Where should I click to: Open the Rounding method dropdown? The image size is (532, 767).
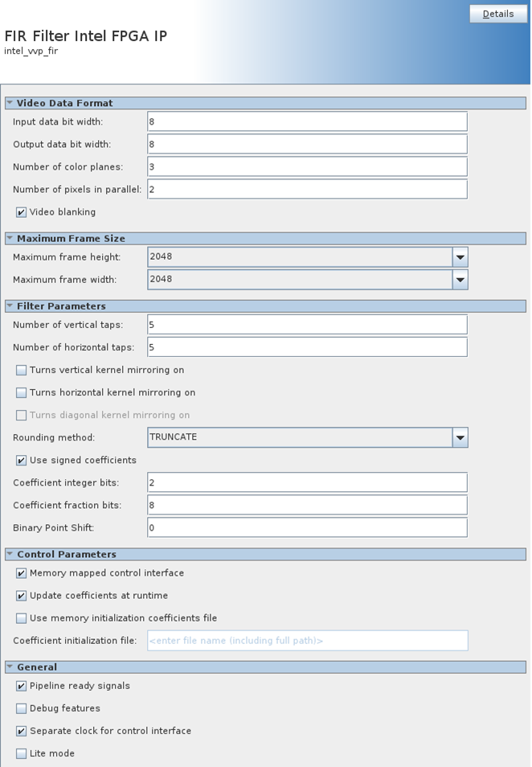click(x=460, y=437)
